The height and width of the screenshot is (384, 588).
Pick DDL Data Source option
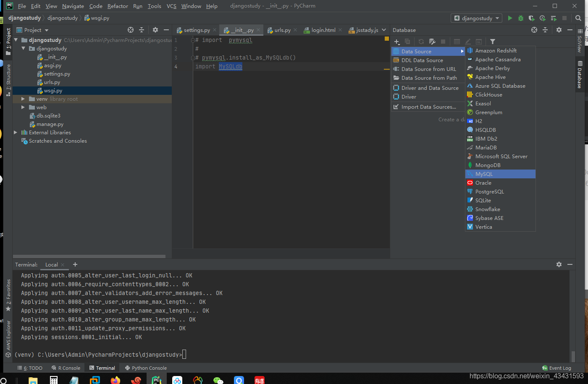(428, 60)
